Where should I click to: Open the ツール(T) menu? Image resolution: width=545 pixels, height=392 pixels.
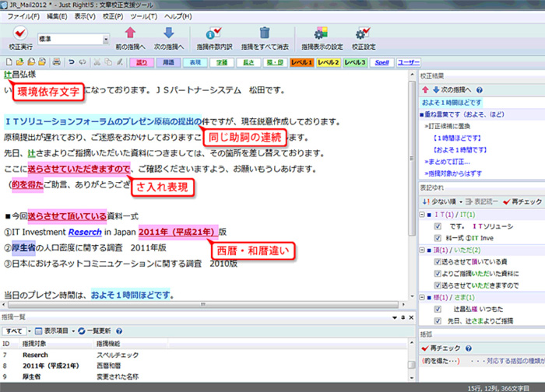tap(143, 16)
